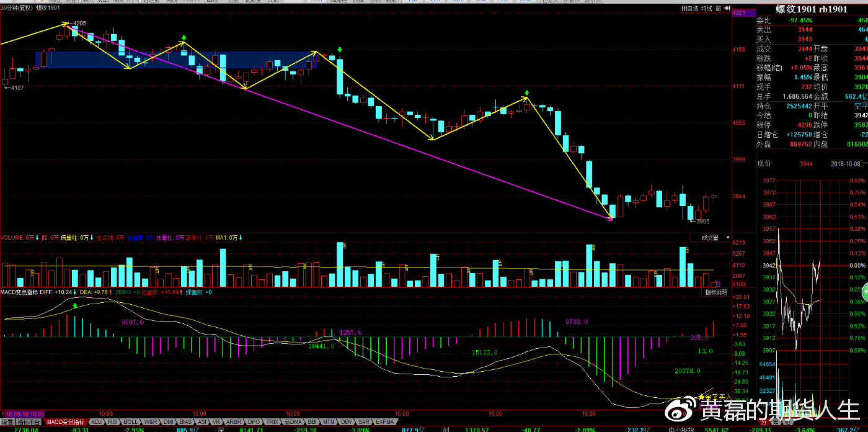The width and height of the screenshot is (868, 432).
Task: Click the 持仓 2525442 value
Action: 799,106
